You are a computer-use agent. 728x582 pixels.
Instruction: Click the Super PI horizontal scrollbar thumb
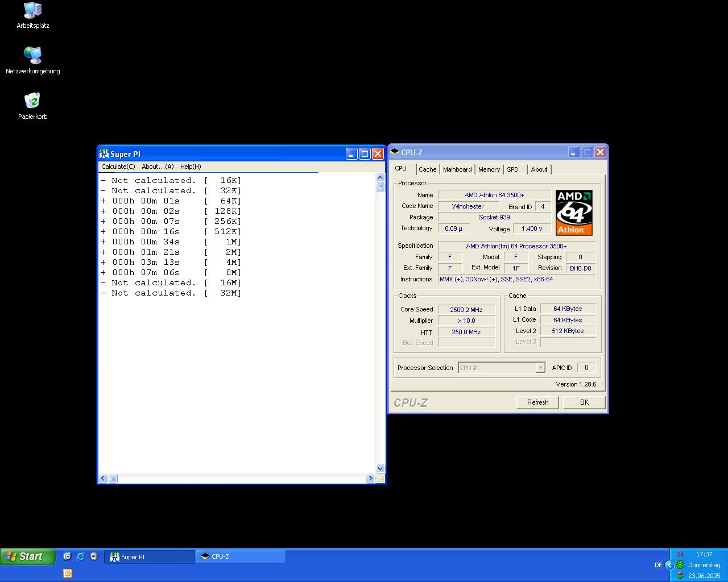tap(113, 479)
